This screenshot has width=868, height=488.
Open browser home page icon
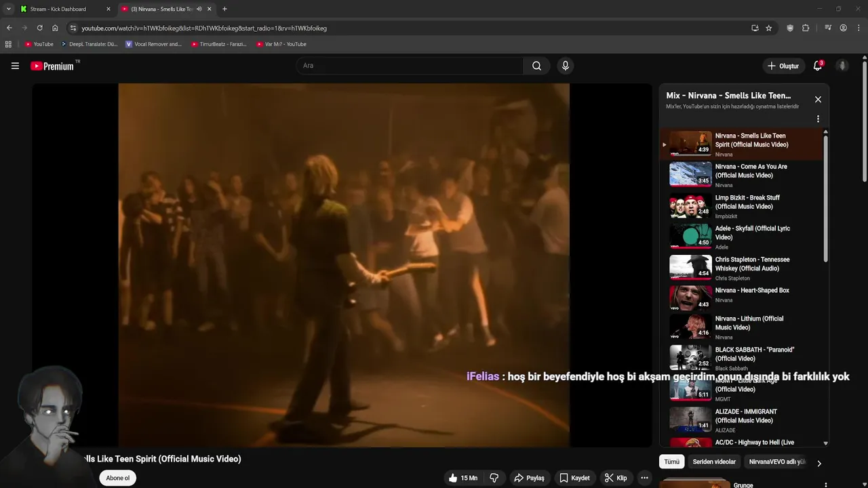[x=55, y=28]
